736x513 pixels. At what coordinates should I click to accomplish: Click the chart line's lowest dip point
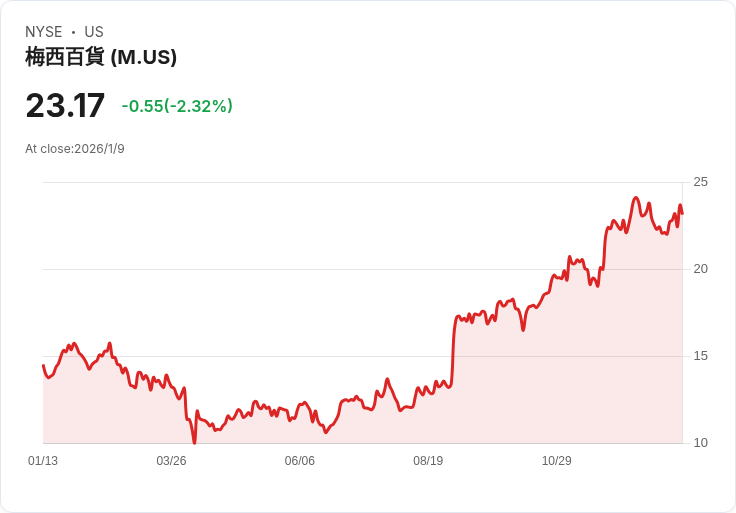[x=194, y=441]
